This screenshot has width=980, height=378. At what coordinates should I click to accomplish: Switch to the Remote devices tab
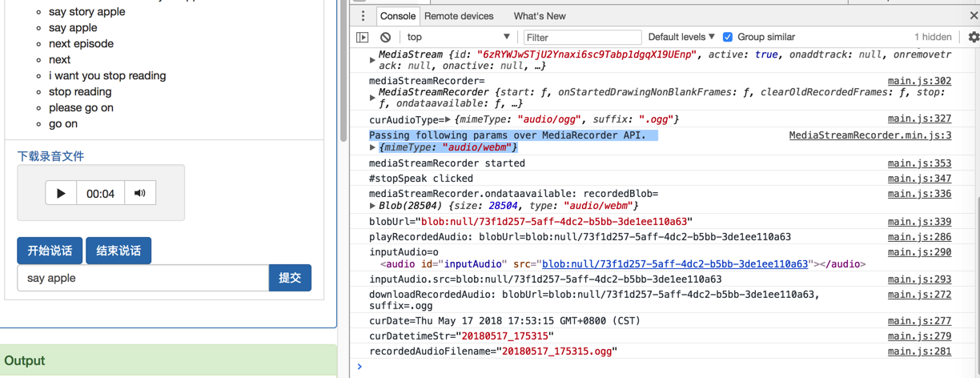point(459,16)
